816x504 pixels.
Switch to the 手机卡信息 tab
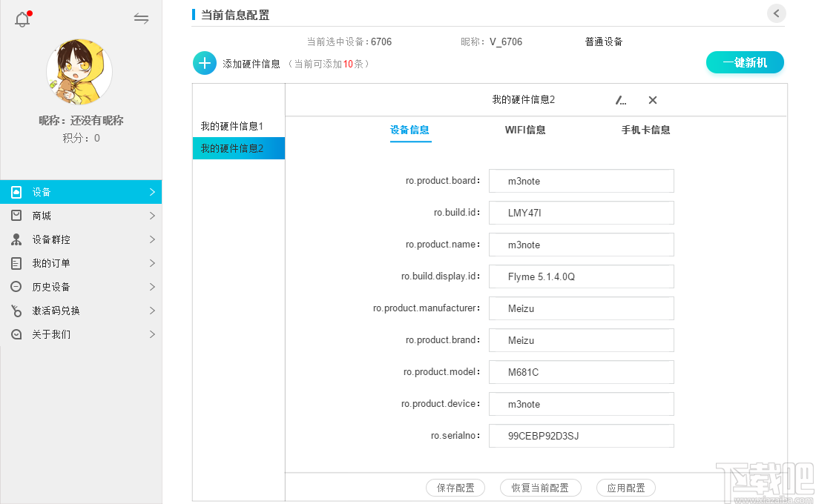645,130
